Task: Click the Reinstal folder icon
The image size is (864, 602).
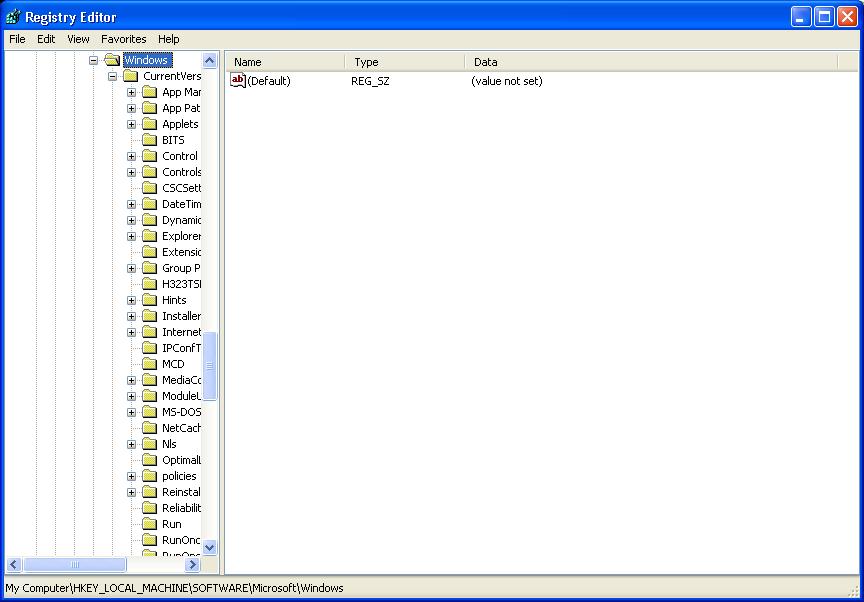Action: coord(149,491)
